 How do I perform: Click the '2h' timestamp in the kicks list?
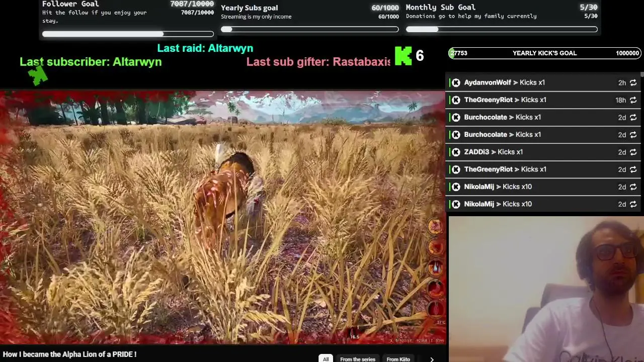click(622, 83)
